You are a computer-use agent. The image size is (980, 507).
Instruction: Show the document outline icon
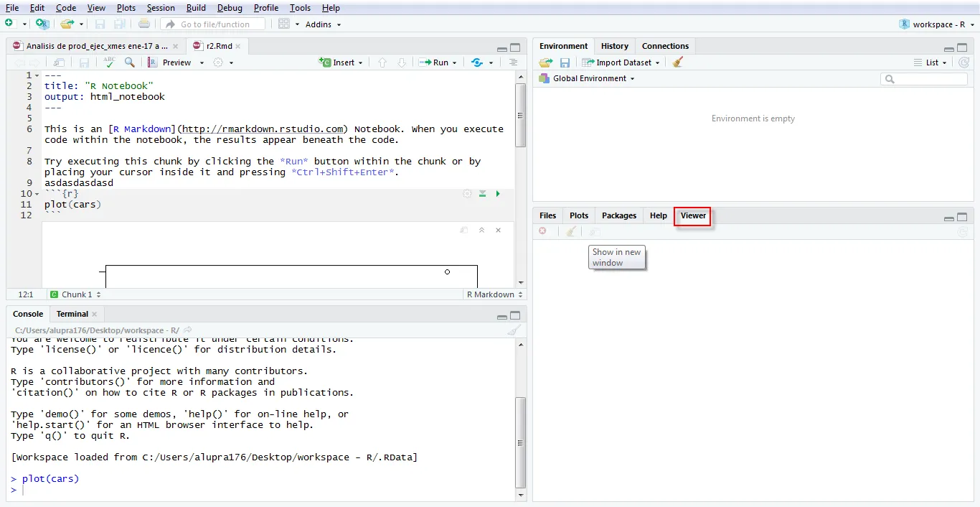[x=513, y=62]
